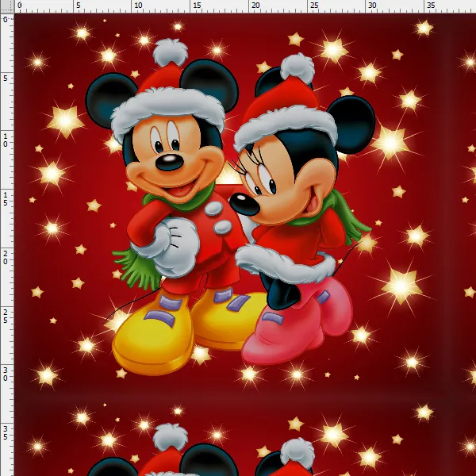Click the 15 mark on horizontal ruler
Screen dimensions: 476x476
pos(197,6)
